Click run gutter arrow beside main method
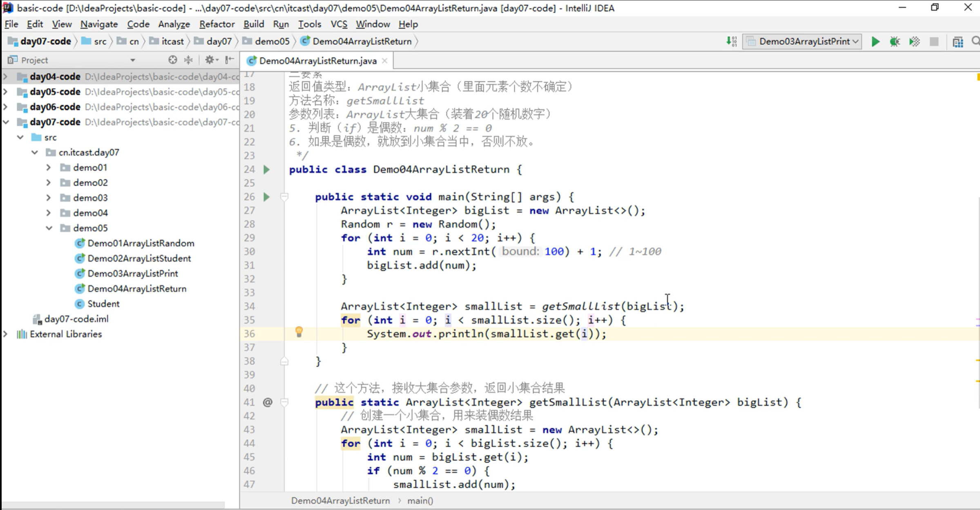 click(267, 197)
